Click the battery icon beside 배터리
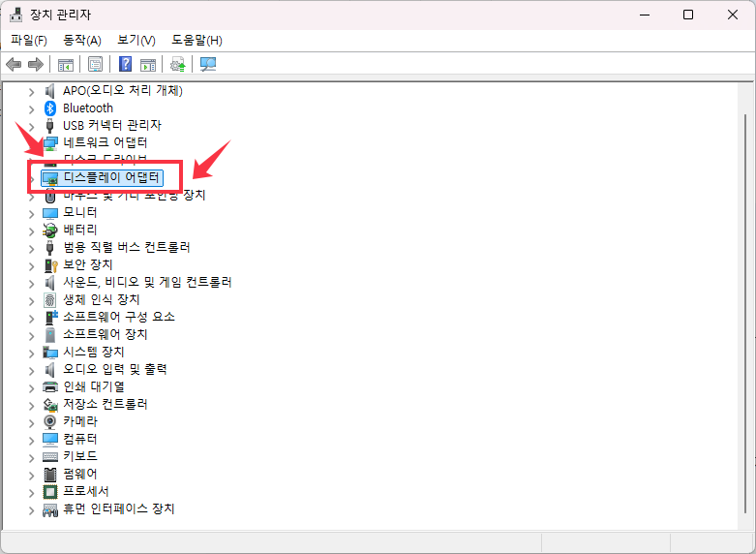 click(x=50, y=231)
